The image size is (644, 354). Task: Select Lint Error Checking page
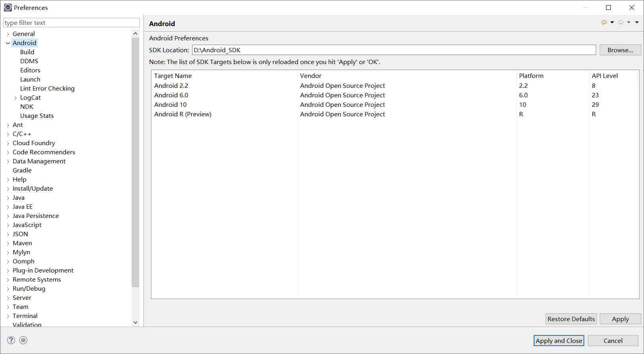[x=47, y=88]
